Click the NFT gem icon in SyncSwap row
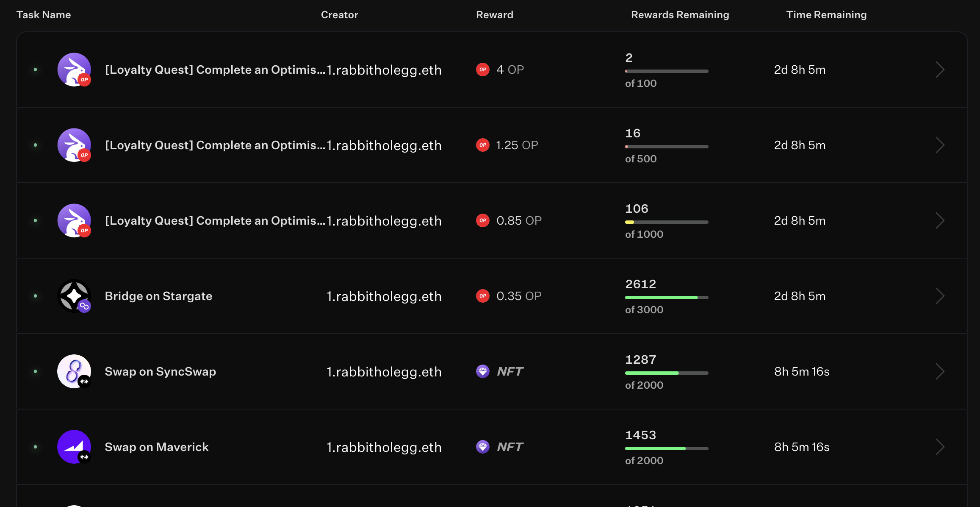The image size is (980, 507). [x=483, y=371]
